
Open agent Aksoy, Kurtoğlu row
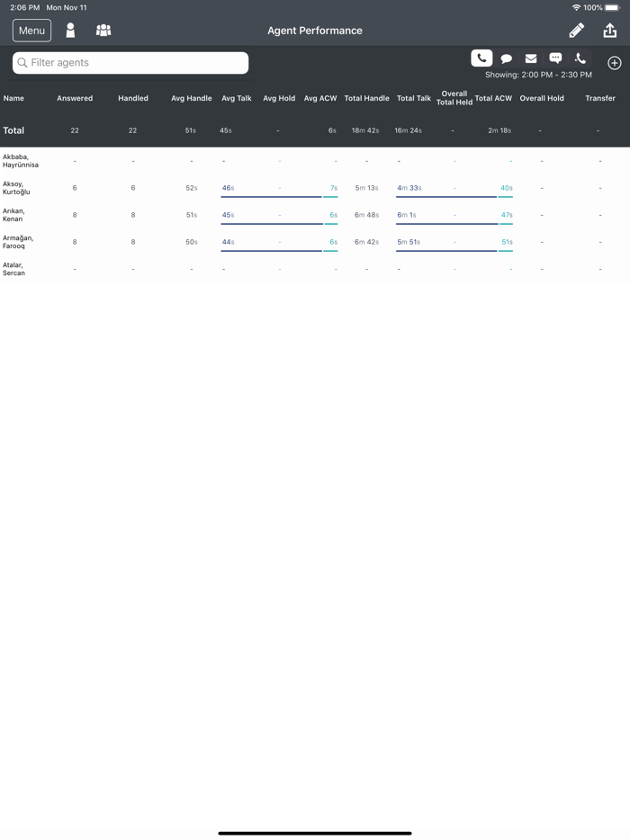315,188
